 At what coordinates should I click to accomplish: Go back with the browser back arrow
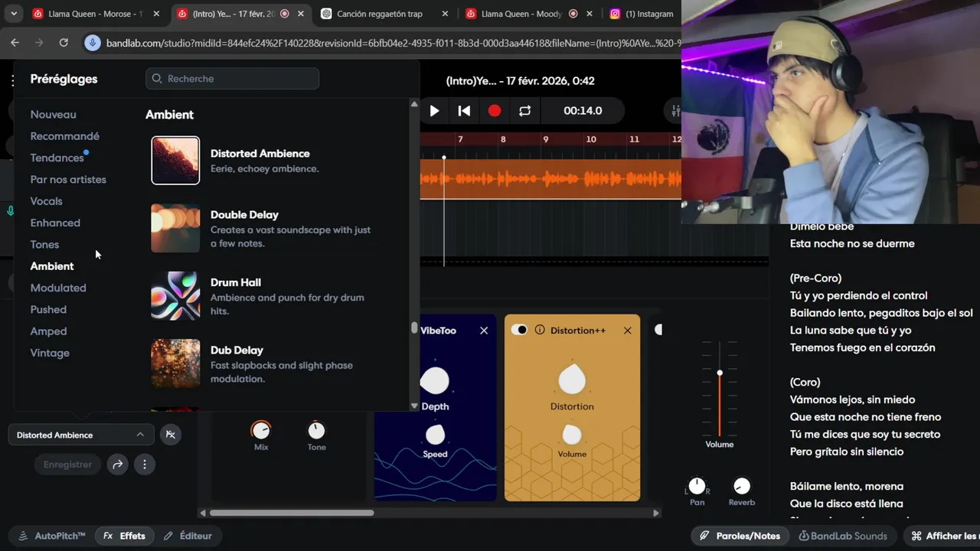click(x=15, y=43)
